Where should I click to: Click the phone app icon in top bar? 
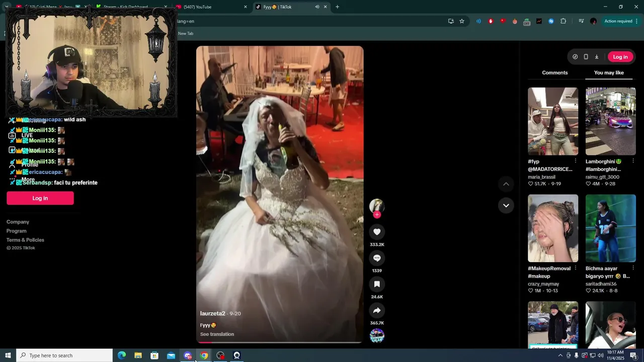click(586, 57)
